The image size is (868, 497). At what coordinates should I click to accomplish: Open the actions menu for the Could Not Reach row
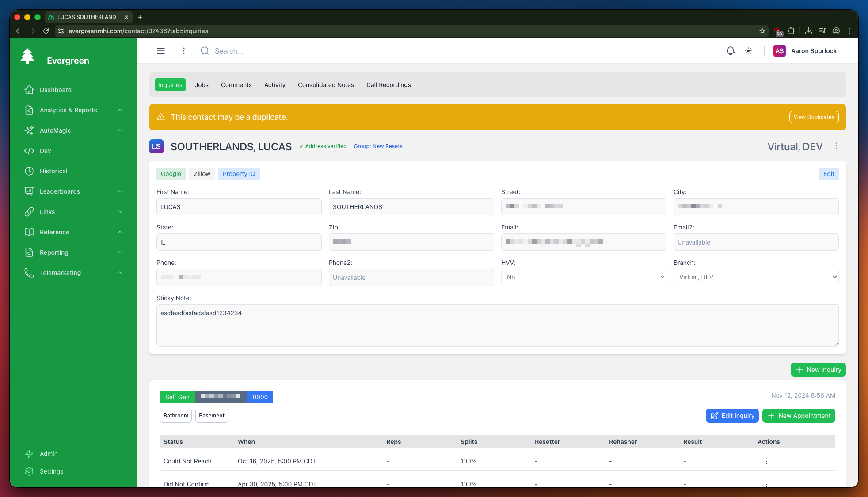[x=766, y=461]
